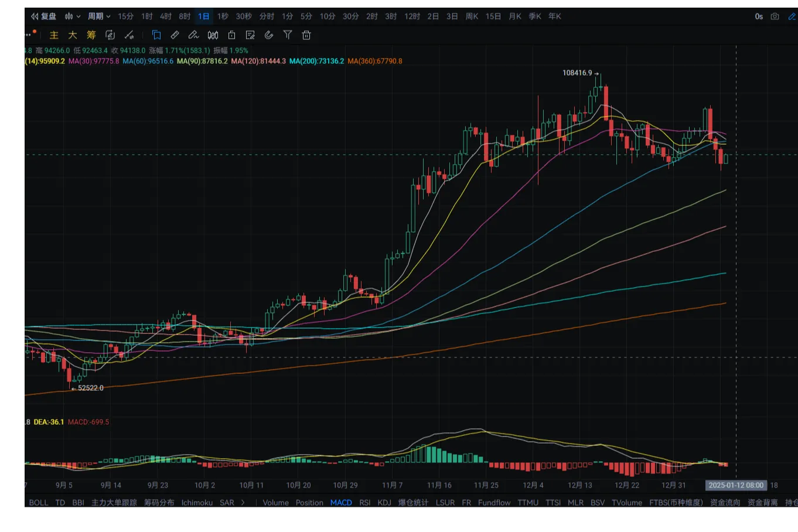The height and width of the screenshot is (532, 798).
Task: Switch sub-chart to RSI
Action: [365, 503]
